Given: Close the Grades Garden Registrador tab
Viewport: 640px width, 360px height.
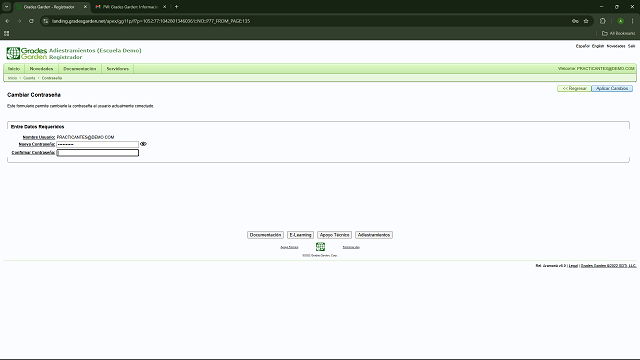Looking at the screenshot, I should point(85,7).
